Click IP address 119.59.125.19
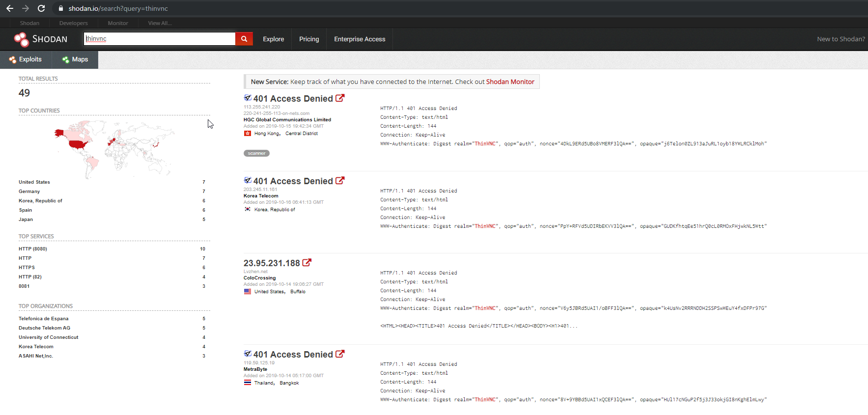868x415 pixels. tap(259, 363)
